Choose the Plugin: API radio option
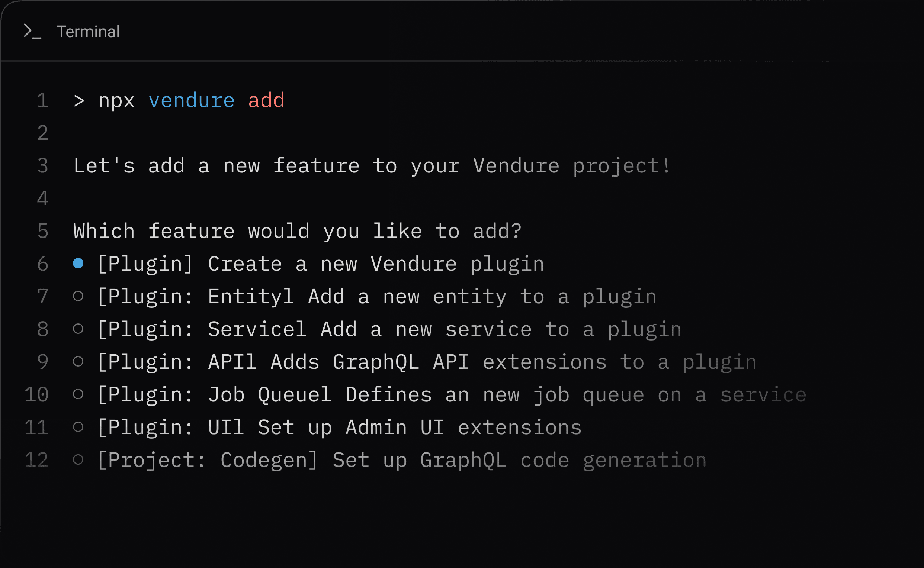This screenshot has width=924, height=568. 78,361
